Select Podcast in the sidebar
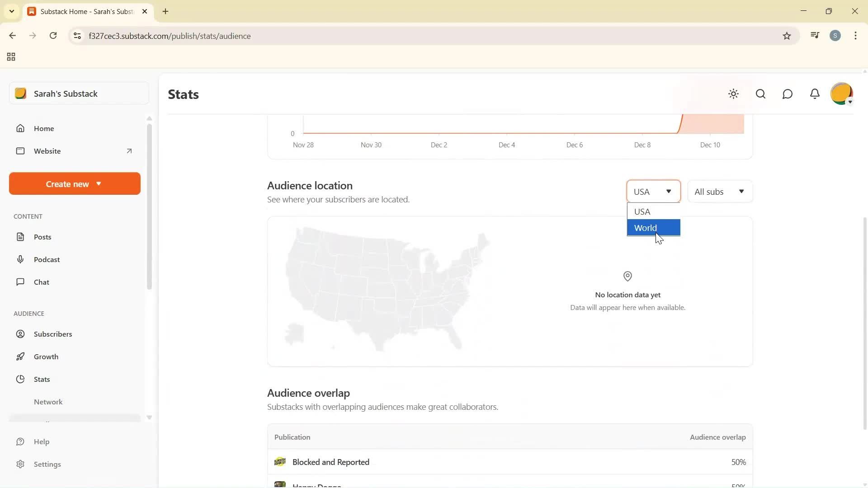Screen dimensions: 868x488 pyautogui.click(x=47, y=259)
